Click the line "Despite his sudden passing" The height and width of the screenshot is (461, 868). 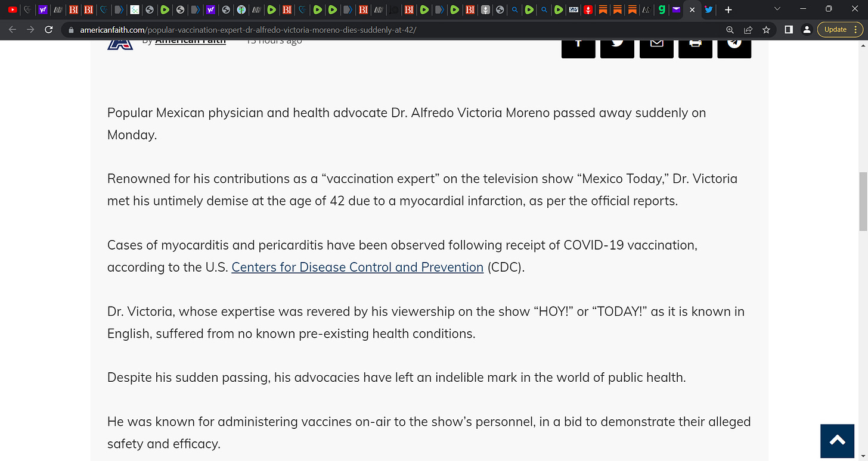coord(396,377)
